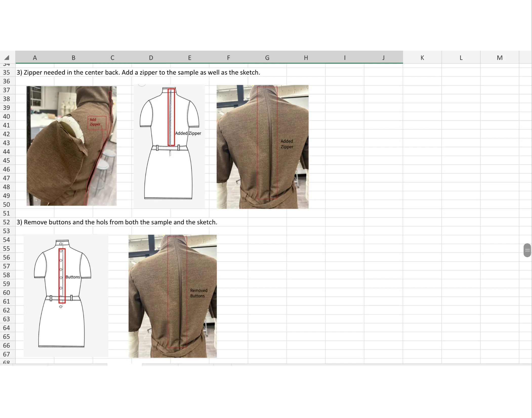Click the Select All corner triangle
The width and height of the screenshot is (532, 418).
click(7, 57)
